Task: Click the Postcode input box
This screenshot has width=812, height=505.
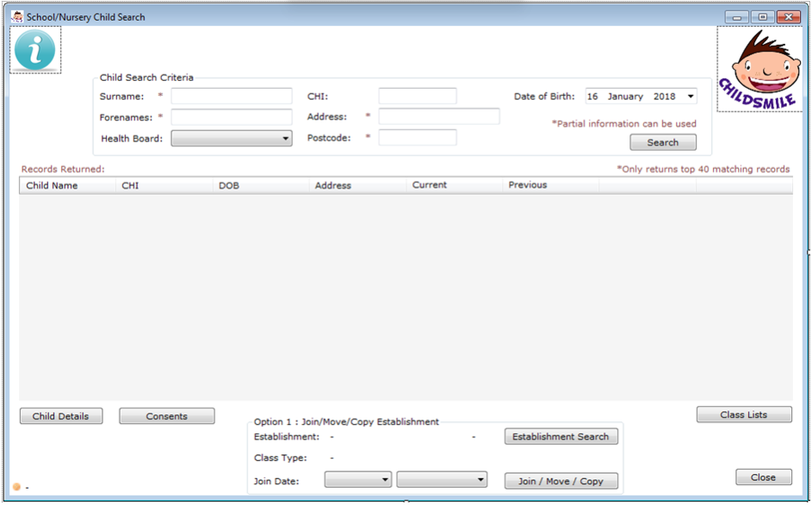Action: click(418, 137)
